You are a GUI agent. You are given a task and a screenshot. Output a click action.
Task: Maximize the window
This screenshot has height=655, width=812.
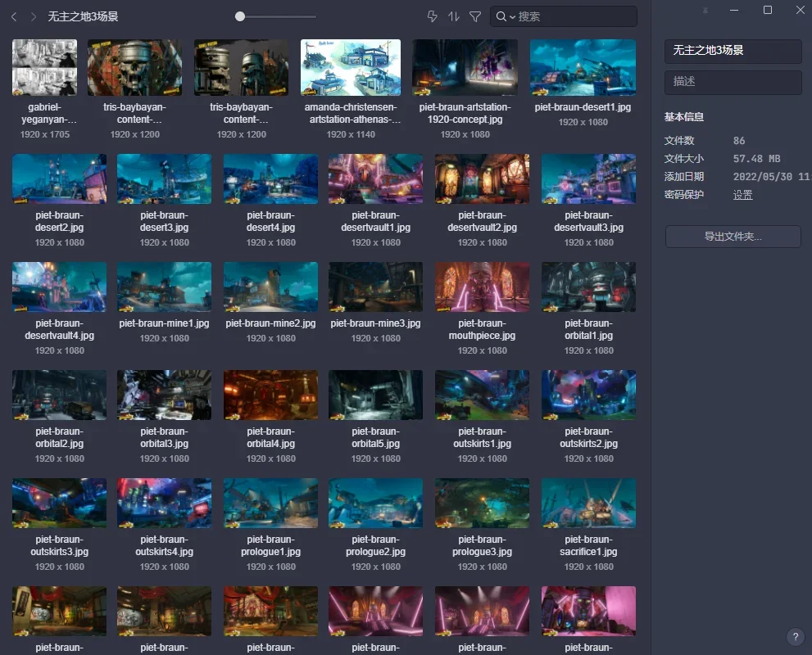pos(768,10)
